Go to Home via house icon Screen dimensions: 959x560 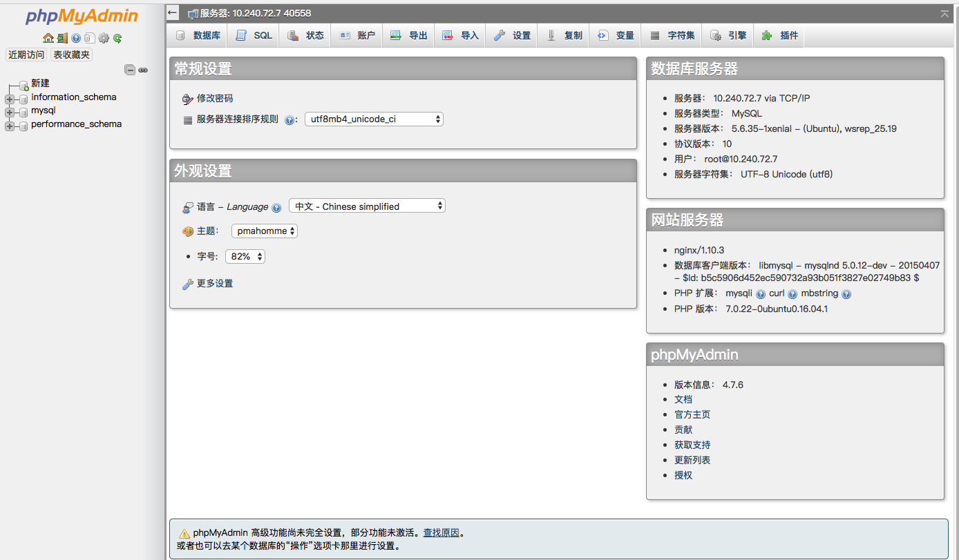tap(48, 39)
